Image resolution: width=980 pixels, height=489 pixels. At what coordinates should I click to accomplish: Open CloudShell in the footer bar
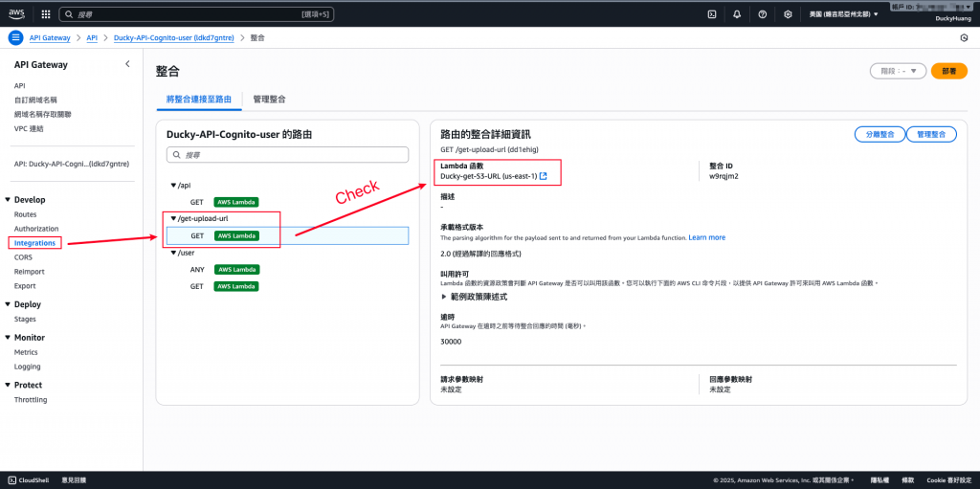pos(29,480)
